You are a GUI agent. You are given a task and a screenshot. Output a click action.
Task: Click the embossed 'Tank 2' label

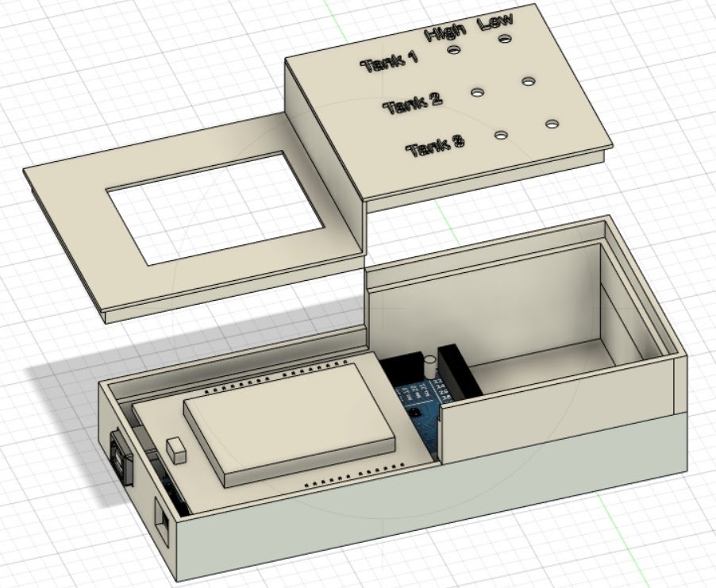pos(413,104)
